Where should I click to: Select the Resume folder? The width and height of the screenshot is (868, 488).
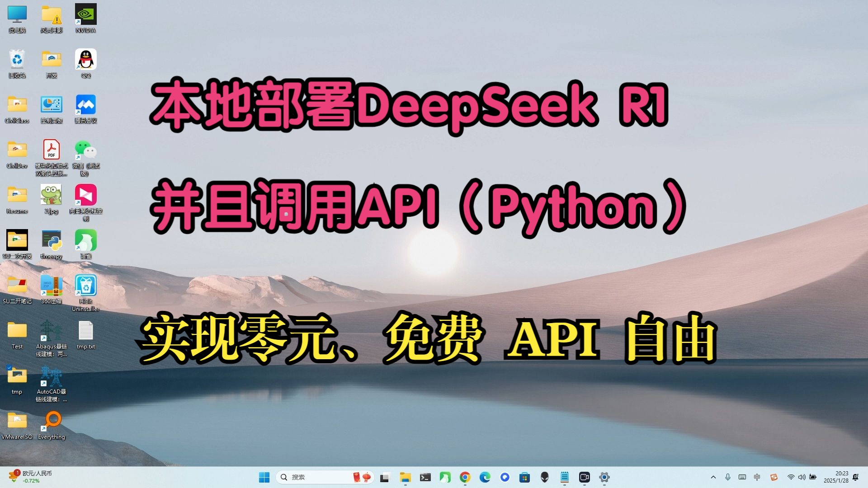pos(17,199)
